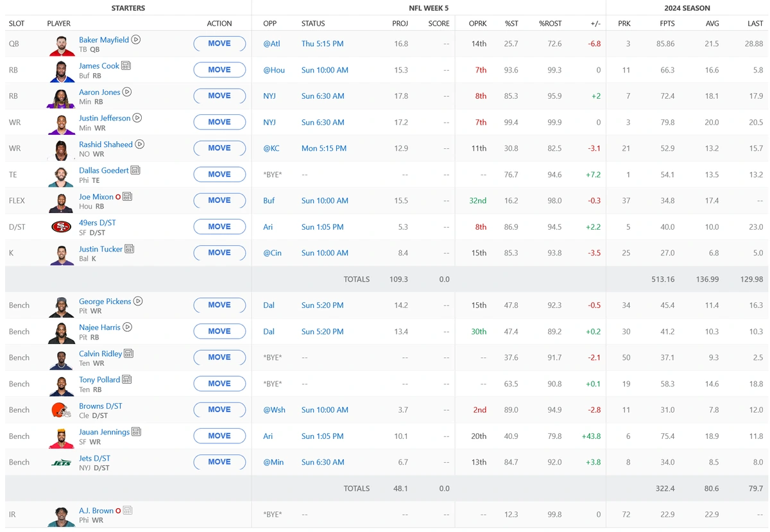The height and width of the screenshot is (532, 770).
Task: Open the @Cin opponent link
Action: [272, 253]
